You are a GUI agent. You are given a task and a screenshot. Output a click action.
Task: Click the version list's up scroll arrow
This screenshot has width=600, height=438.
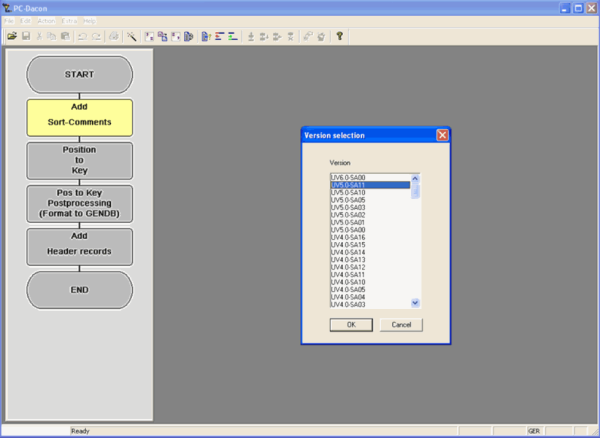point(415,178)
